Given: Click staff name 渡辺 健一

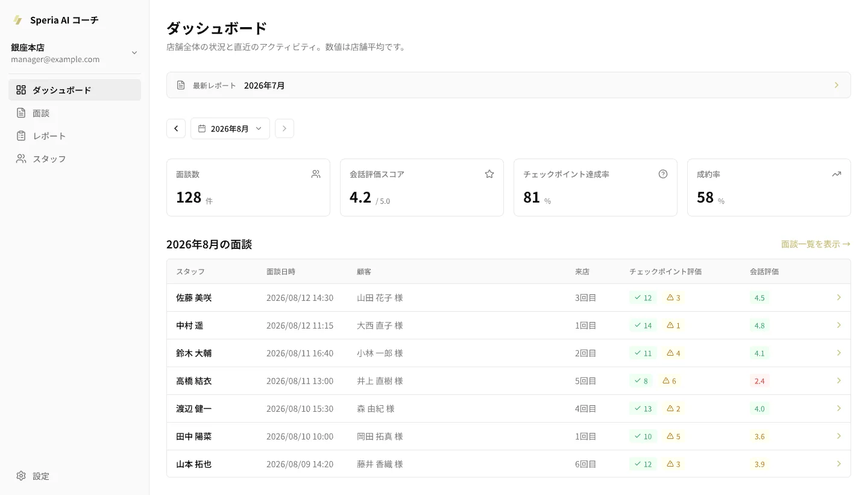Looking at the screenshot, I should (194, 409).
